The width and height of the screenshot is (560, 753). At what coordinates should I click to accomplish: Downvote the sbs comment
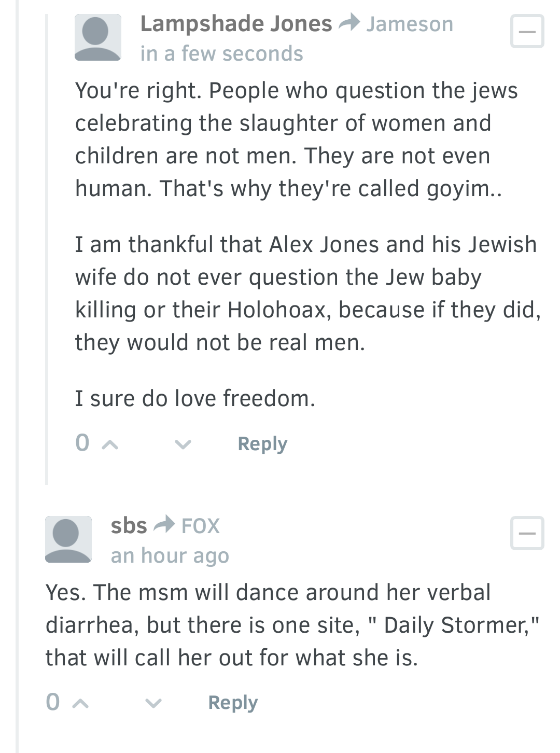[153, 704]
